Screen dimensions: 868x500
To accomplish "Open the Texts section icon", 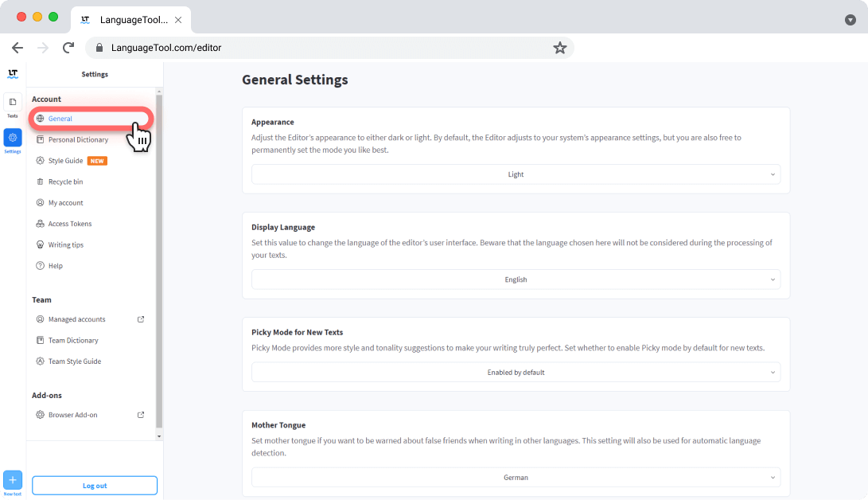I will pyautogui.click(x=13, y=102).
